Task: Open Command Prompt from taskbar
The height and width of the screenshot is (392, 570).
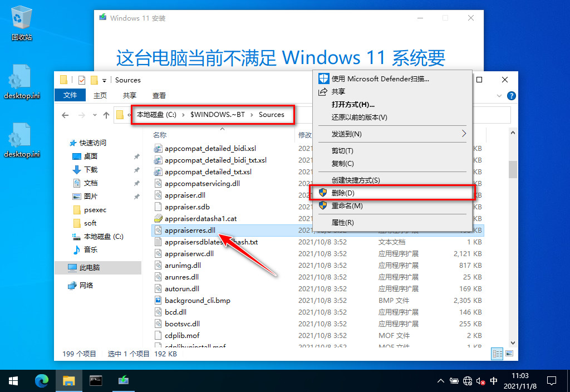Action: [x=96, y=381]
